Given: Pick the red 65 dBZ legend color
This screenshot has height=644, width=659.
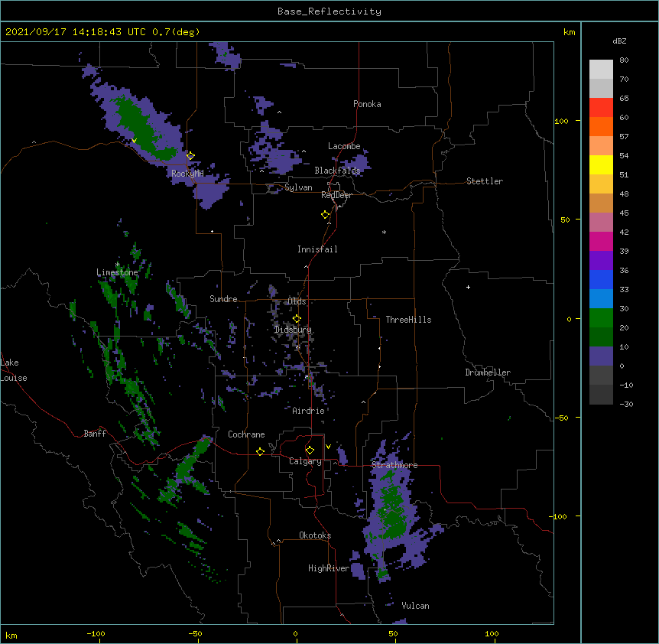Looking at the screenshot, I should pyautogui.click(x=601, y=107).
